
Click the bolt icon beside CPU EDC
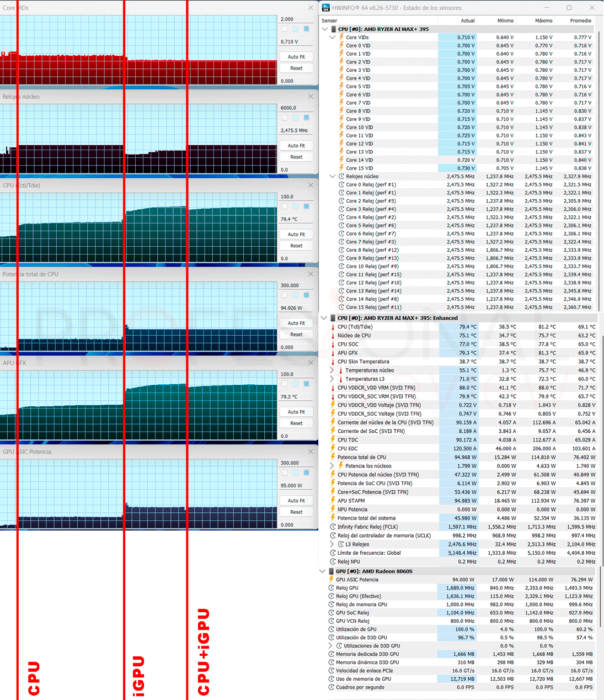[333, 448]
